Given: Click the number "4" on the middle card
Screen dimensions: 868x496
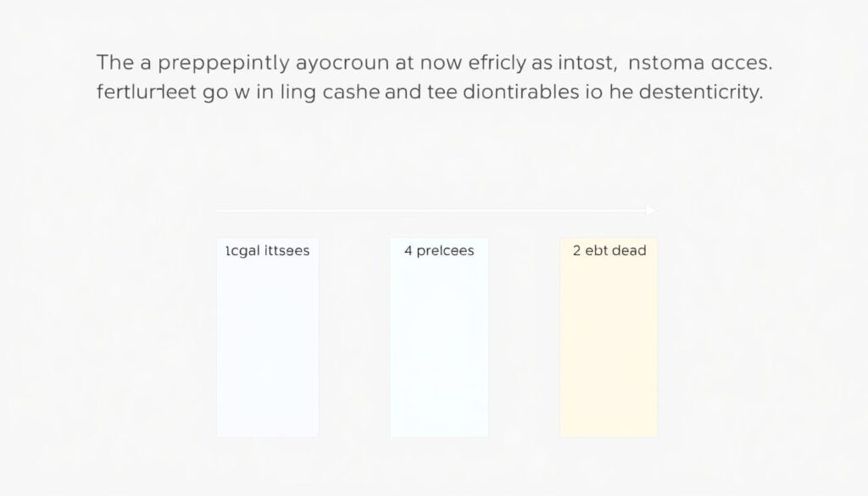Looking at the screenshot, I should coord(409,251).
